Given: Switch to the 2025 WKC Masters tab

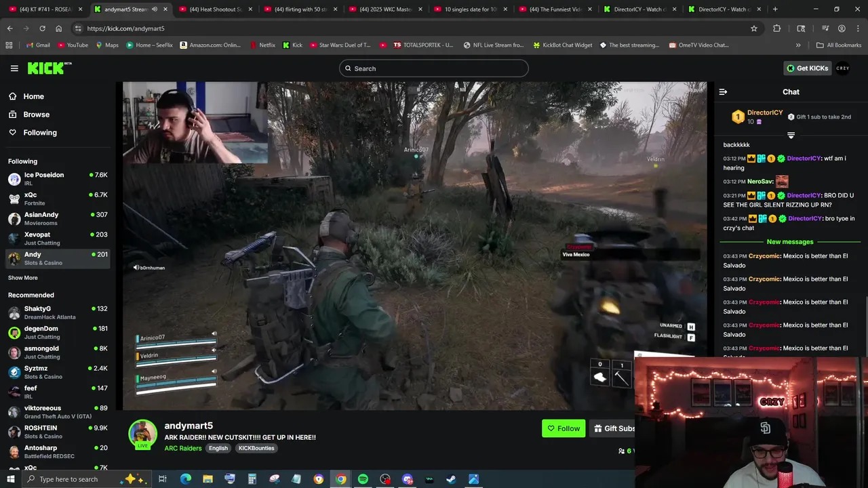Looking at the screenshot, I should (384, 9).
